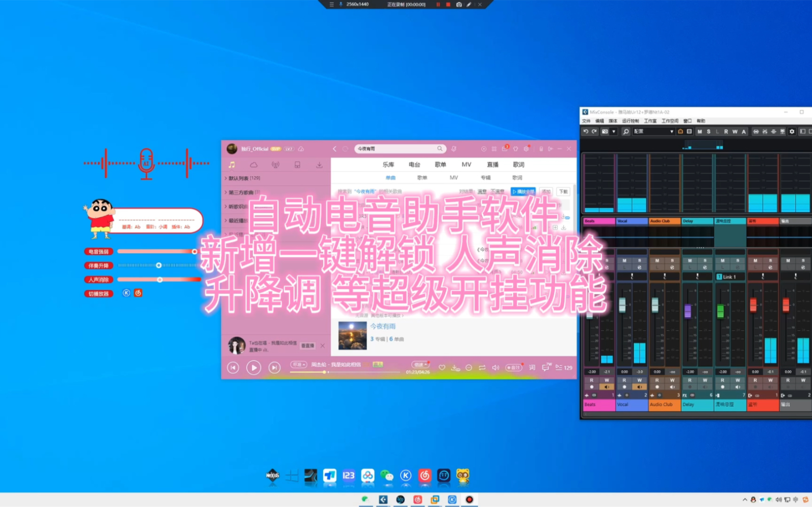This screenshot has width=812, height=507.
Task: Open MixConsole settings gear icon
Action: tap(792, 131)
